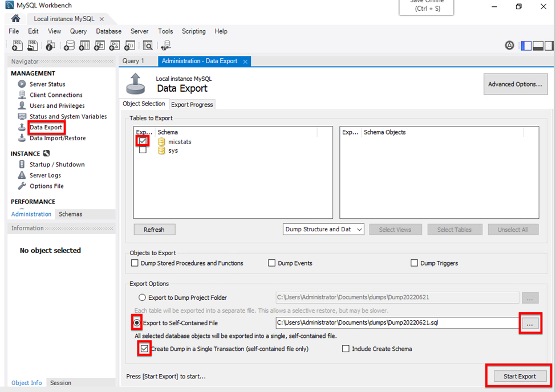Open preferences gear icon
This screenshot has height=392, width=556.
point(510,46)
